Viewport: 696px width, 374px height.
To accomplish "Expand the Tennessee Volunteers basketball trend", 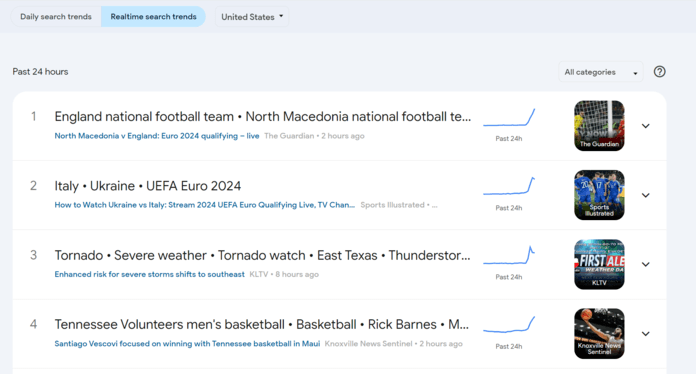I will [x=645, y=334].
